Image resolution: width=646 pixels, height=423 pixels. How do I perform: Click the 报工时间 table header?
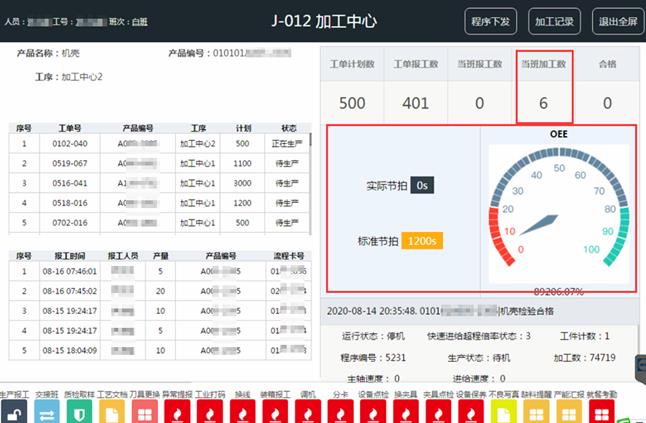(x=70, y=256)
